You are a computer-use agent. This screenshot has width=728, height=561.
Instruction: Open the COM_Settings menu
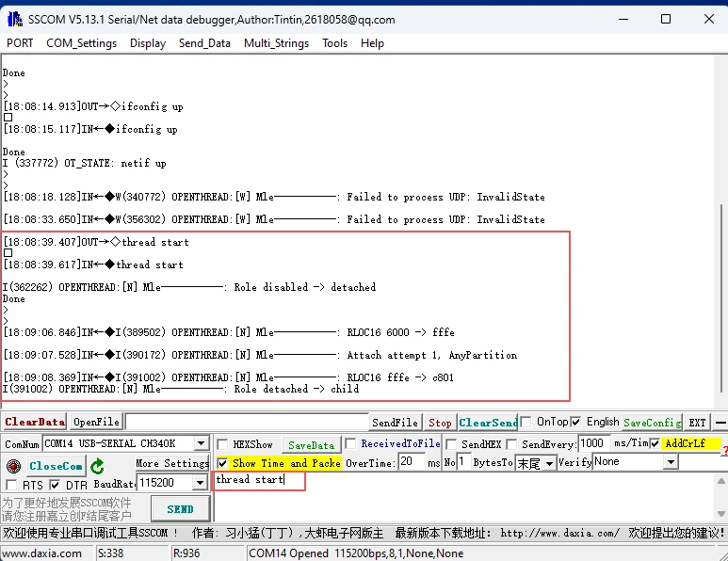(81, 43)
